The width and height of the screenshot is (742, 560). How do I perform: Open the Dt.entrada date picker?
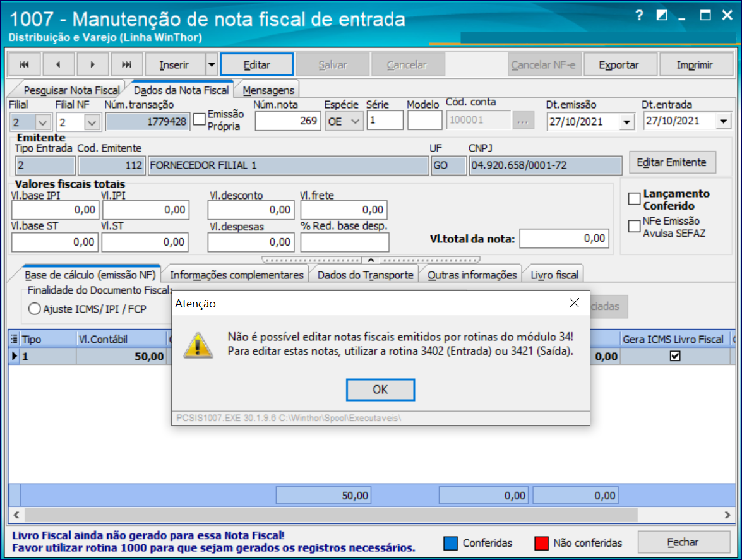point(723,122)
